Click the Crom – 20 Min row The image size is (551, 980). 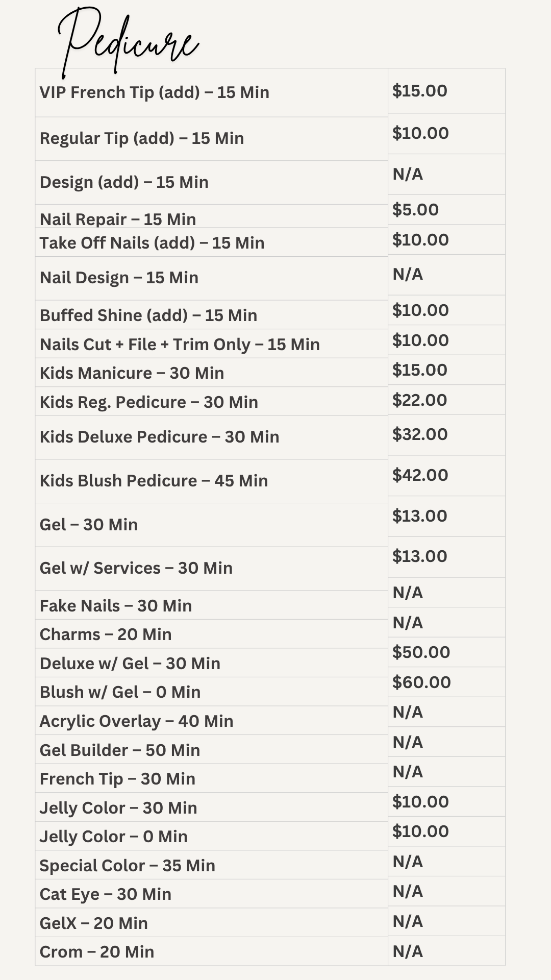pos(96,952)
